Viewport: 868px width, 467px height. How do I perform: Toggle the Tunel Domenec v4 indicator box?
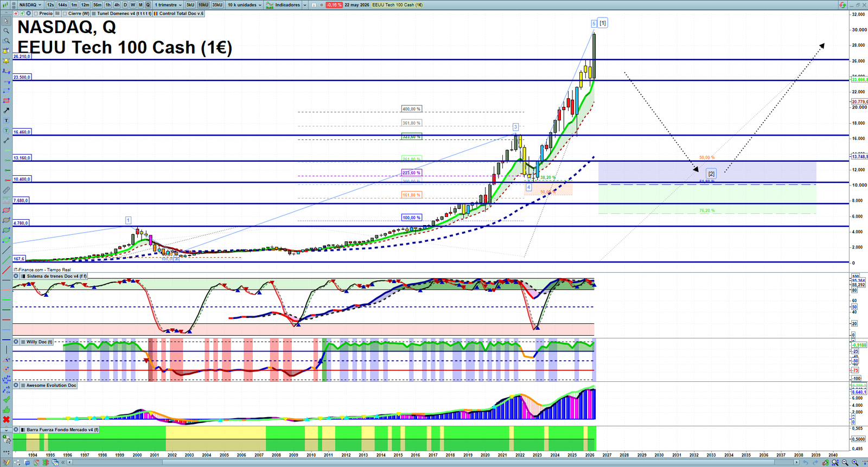pos(94,14)
